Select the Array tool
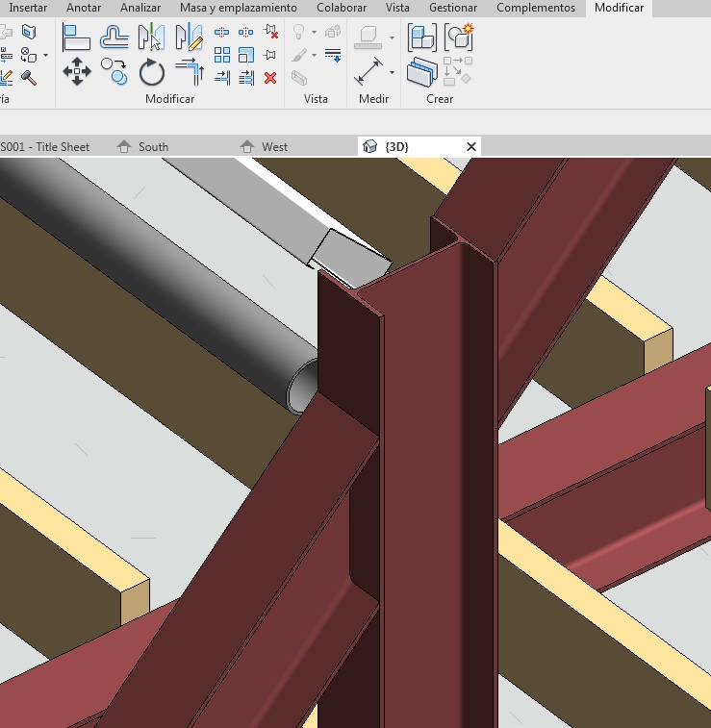 [x=222, y=55]
